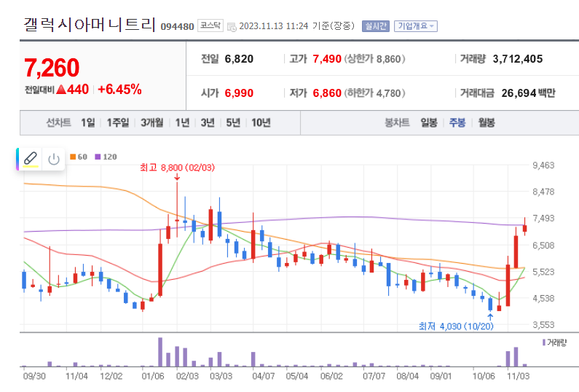Viewport: 579px width, 392px height.
Task: Click the 거래대금 value 26,694
Action: coord(519,93)
